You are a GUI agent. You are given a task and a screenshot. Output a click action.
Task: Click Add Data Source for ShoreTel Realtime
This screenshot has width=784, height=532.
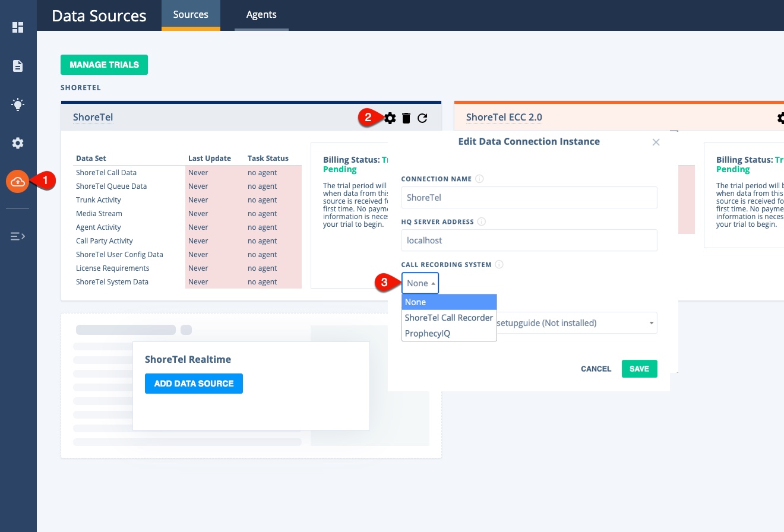click(194, 384)
